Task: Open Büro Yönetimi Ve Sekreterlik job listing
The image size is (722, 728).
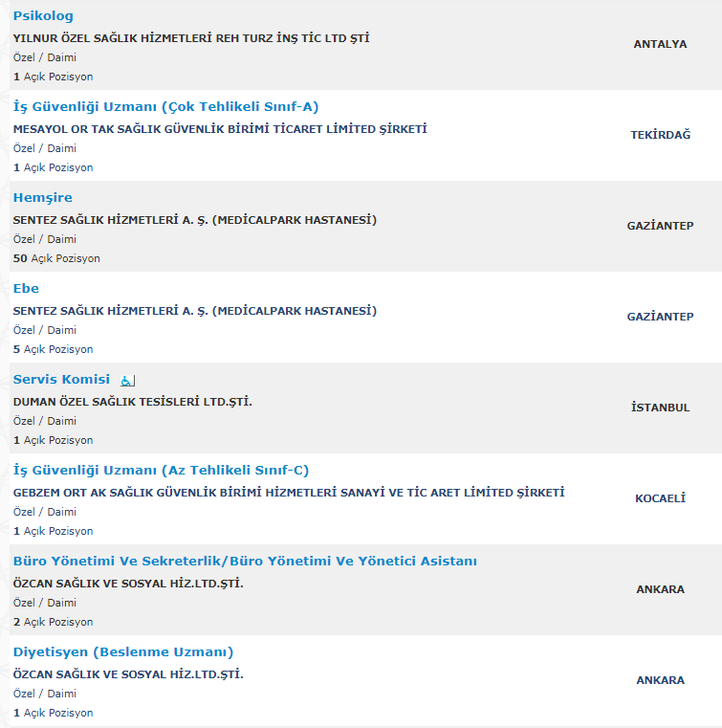Action: point(245,561)
